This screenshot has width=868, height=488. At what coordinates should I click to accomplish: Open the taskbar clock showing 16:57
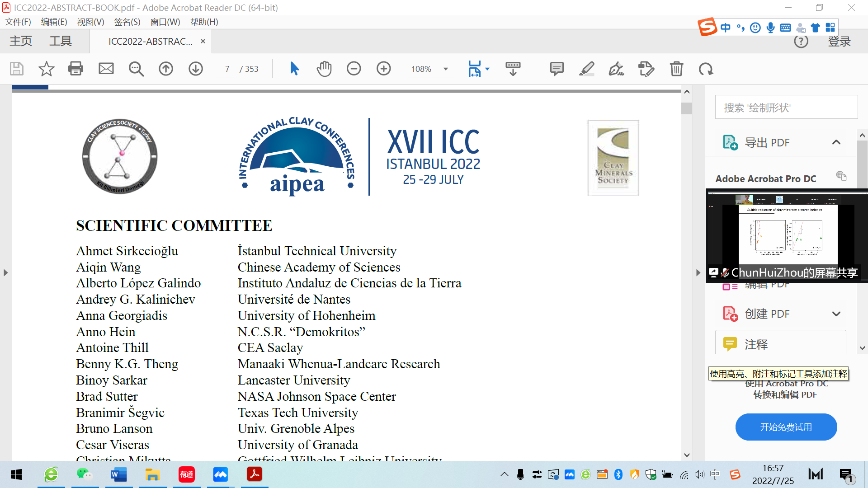(773, 474)
